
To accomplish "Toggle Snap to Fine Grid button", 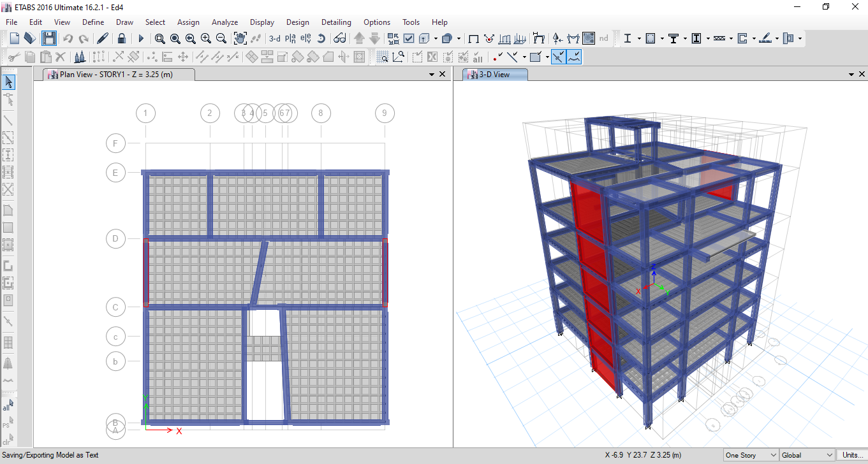I will pyautogui.click(x=573, y=57).
